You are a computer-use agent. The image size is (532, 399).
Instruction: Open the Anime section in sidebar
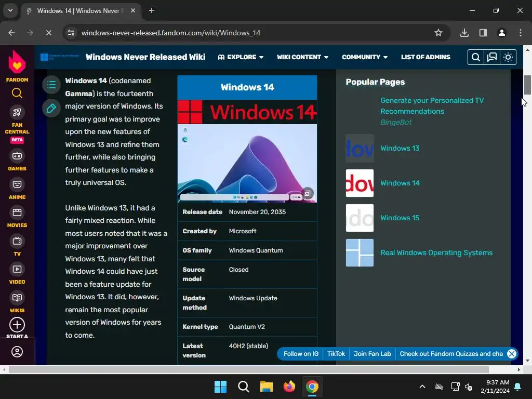pyautogui.click(x=17, y=189)
